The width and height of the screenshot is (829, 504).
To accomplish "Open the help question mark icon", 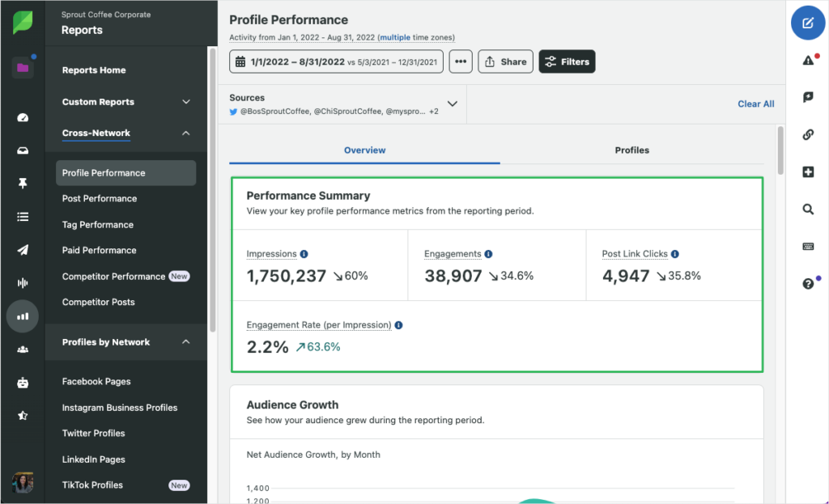I will [807, 284].
